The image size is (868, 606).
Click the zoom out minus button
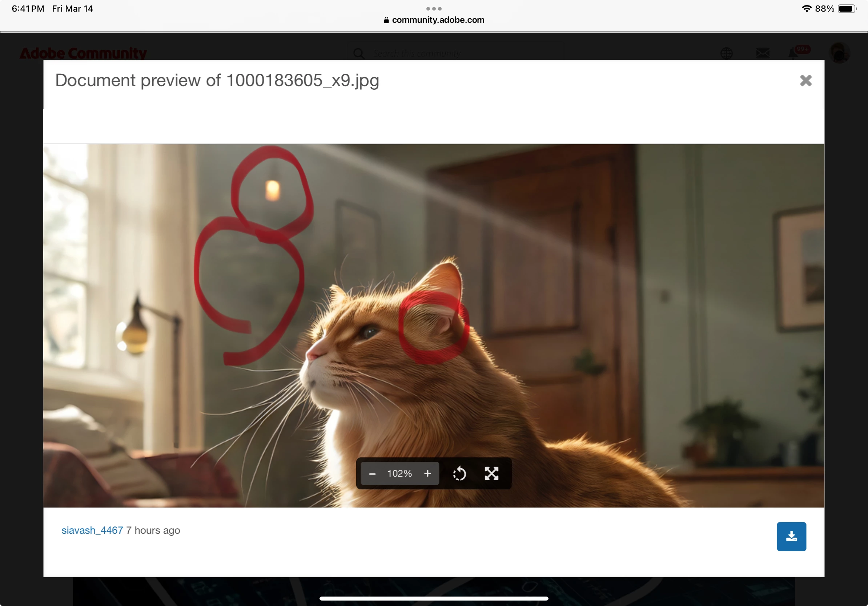pyautogui.click(x=372, y=474)
